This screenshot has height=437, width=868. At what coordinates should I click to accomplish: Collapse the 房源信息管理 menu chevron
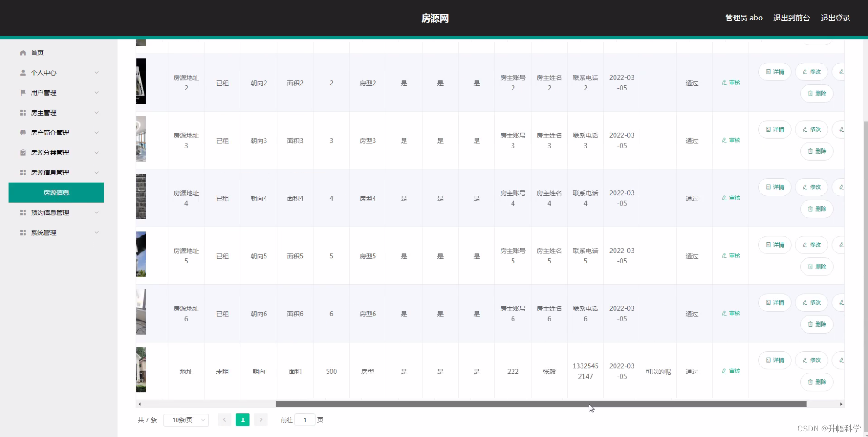[x=96, y=173]
